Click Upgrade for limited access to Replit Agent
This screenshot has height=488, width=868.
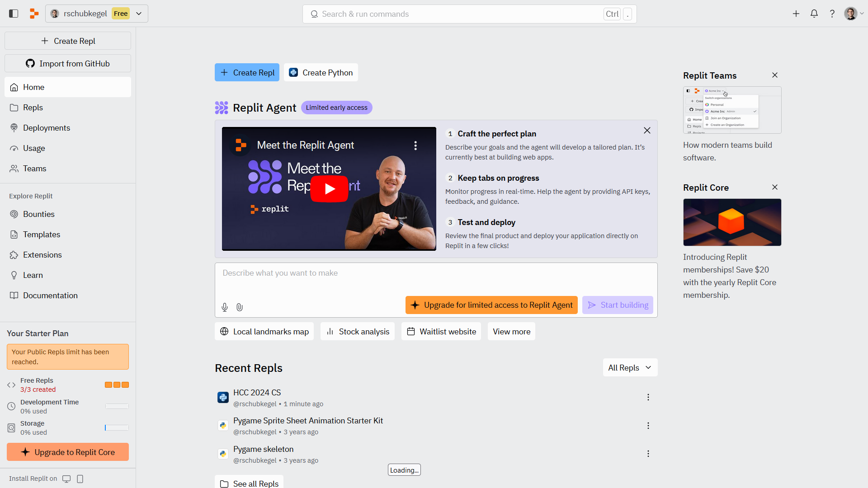click(x=491, y=305)
